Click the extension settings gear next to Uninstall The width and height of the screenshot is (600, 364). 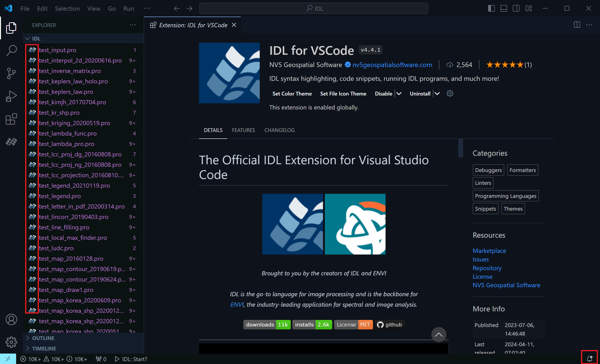[x=450, y=94]
